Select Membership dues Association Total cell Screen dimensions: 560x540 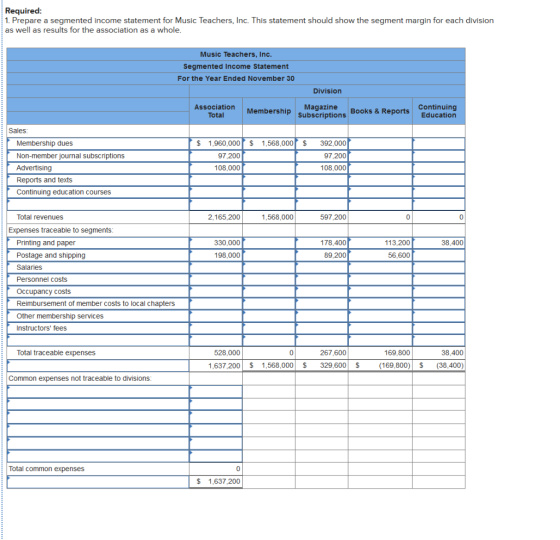pos(216,144)
